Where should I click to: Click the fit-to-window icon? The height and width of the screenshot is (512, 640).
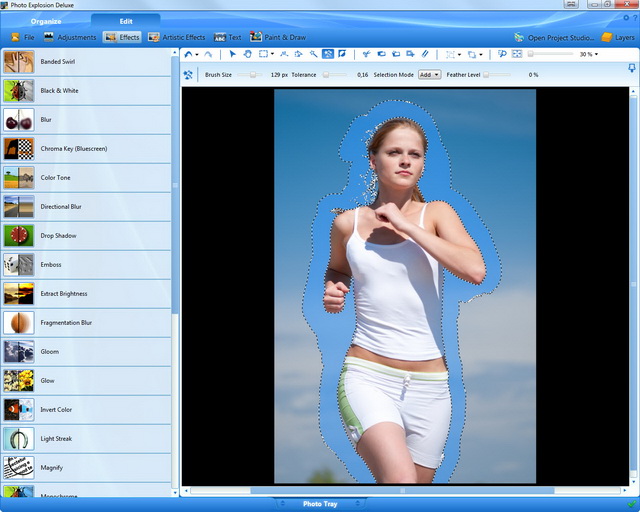pyautogui.click(x=517, y=54)
